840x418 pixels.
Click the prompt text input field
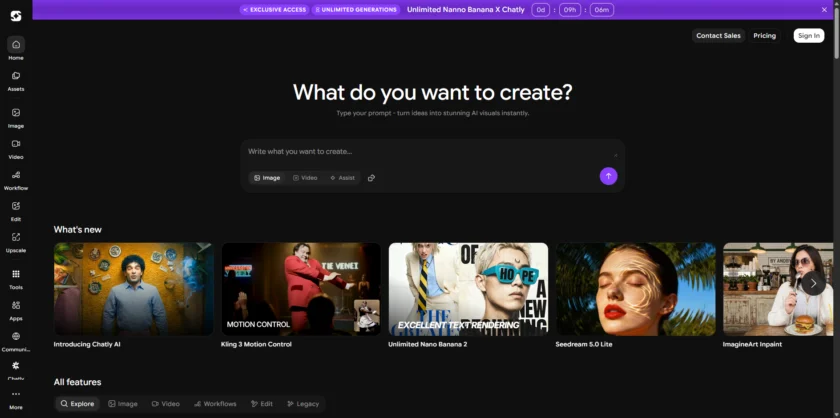(x=432, y=152)
